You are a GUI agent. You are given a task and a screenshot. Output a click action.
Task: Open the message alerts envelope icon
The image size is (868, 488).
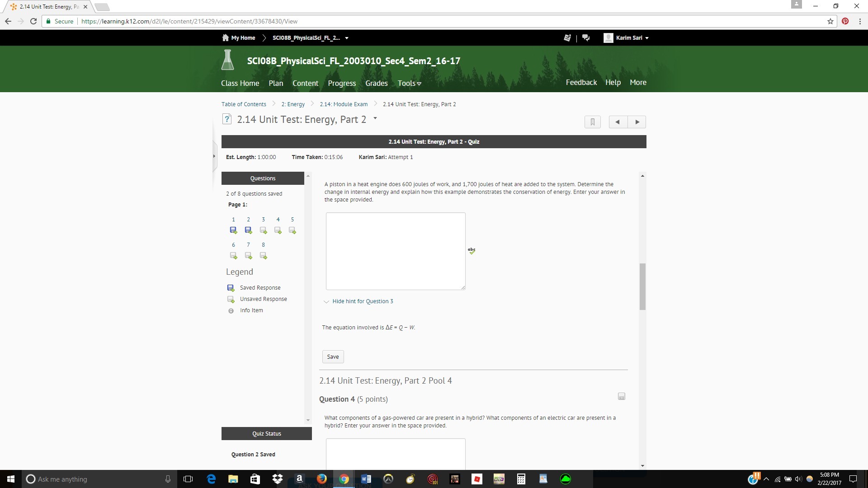tap(567, 38)
